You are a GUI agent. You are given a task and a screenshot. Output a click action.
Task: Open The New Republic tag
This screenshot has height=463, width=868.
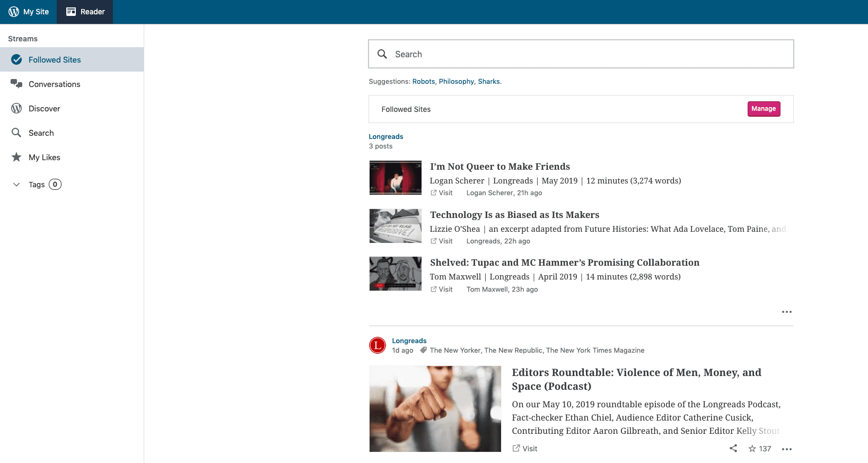click(x=514, y=351)
